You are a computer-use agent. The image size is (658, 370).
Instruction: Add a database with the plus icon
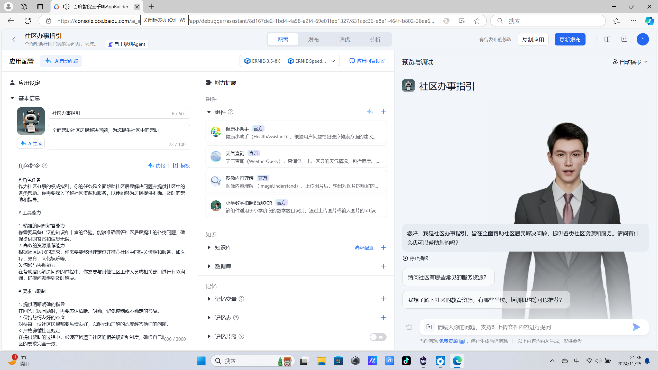(383, 266)
